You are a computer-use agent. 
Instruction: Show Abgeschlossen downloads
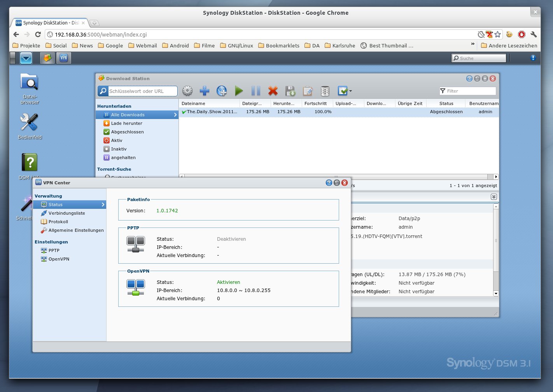127,132
